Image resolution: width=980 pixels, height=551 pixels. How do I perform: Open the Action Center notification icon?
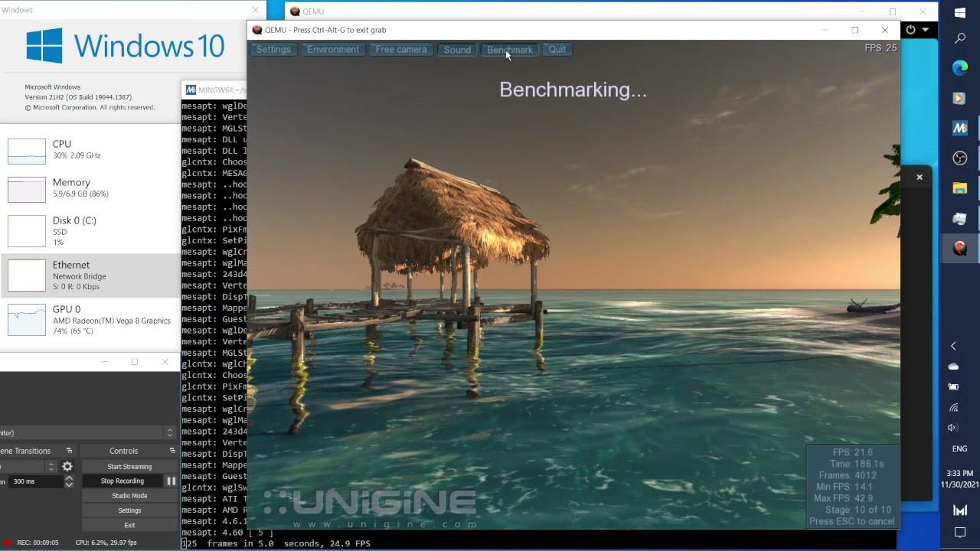tap(960, 533)
